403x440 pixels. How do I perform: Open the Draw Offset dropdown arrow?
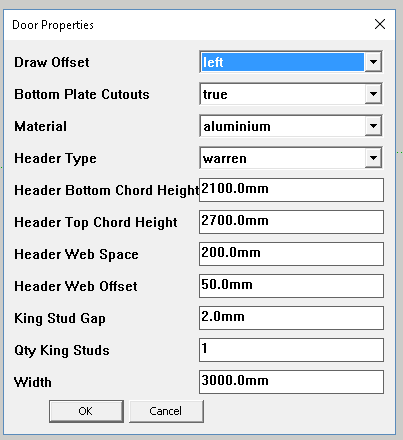coord(373,62)
